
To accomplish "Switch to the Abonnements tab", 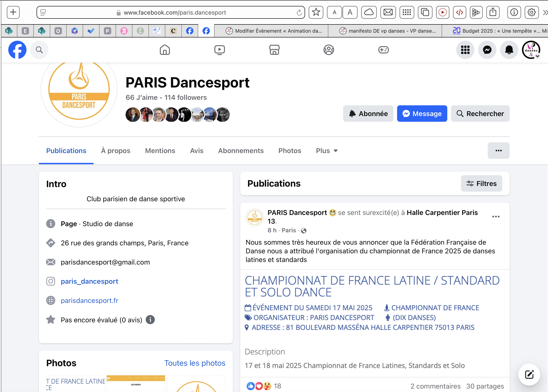I will [241, 151].
